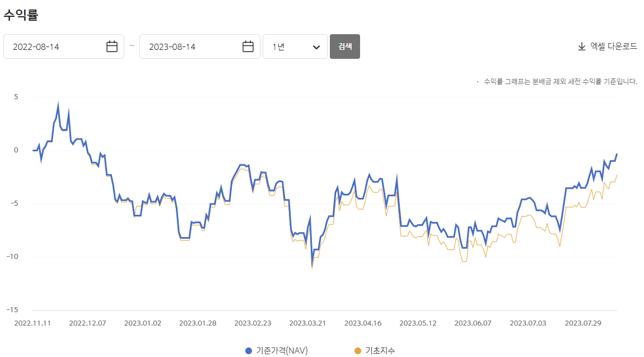Click the orange 기초지수 legend dot
This screenshot has height=357, width=644.
point(358,351)
